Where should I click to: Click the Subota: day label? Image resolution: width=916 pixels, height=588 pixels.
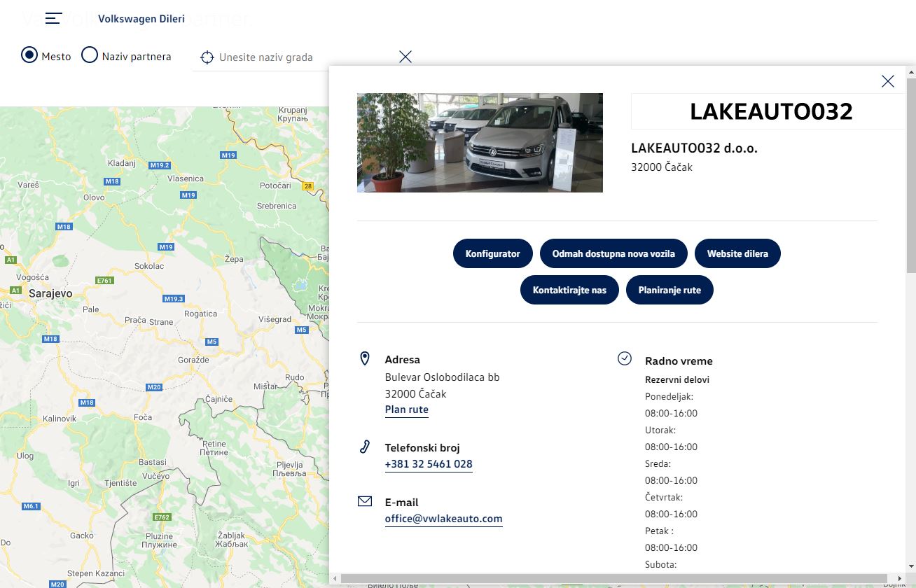[661, 564]
